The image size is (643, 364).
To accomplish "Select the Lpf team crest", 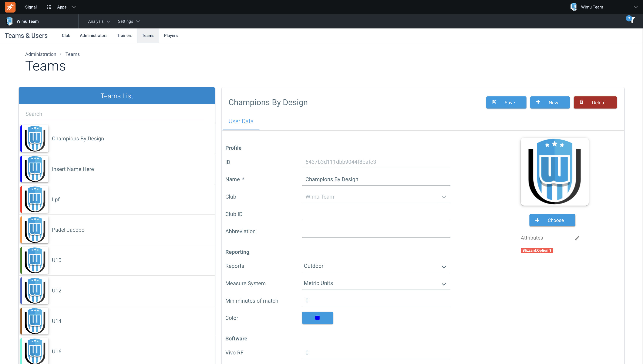I will tap(35, 199).
